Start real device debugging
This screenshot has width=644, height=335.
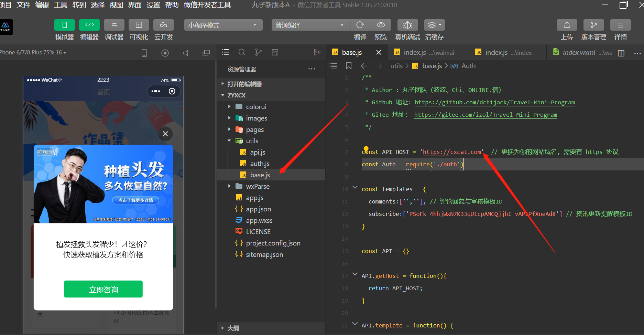(407, 25)
